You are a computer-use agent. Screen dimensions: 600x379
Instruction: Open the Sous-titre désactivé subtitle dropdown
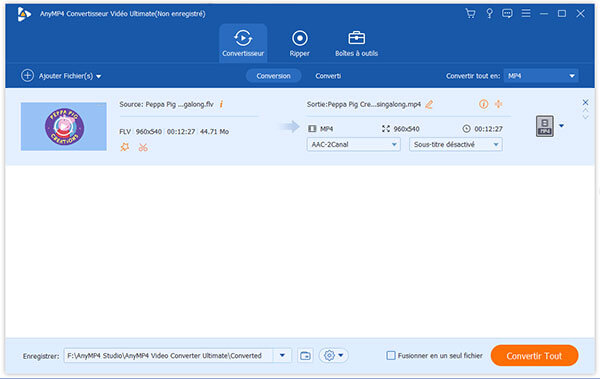tap(455, 144)
